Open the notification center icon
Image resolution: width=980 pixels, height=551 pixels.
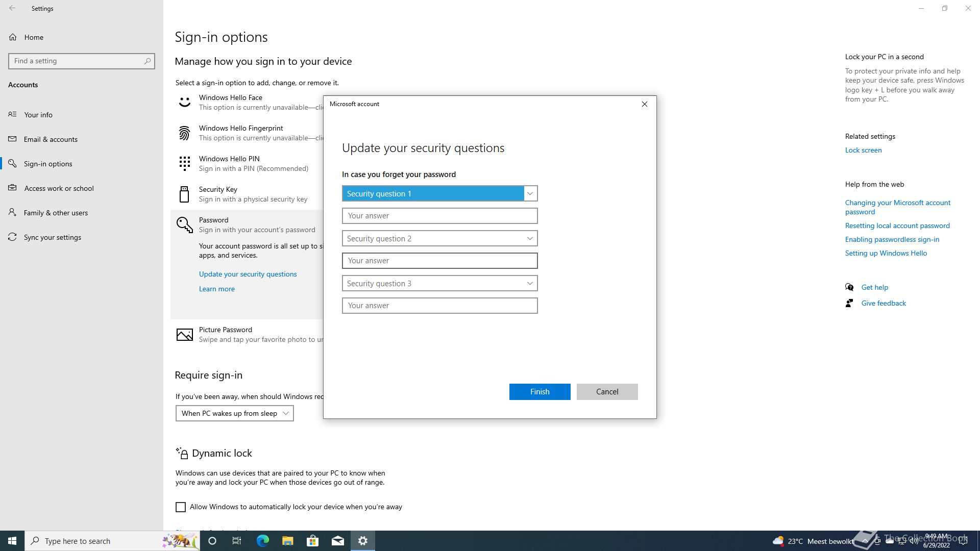(963, 541)
